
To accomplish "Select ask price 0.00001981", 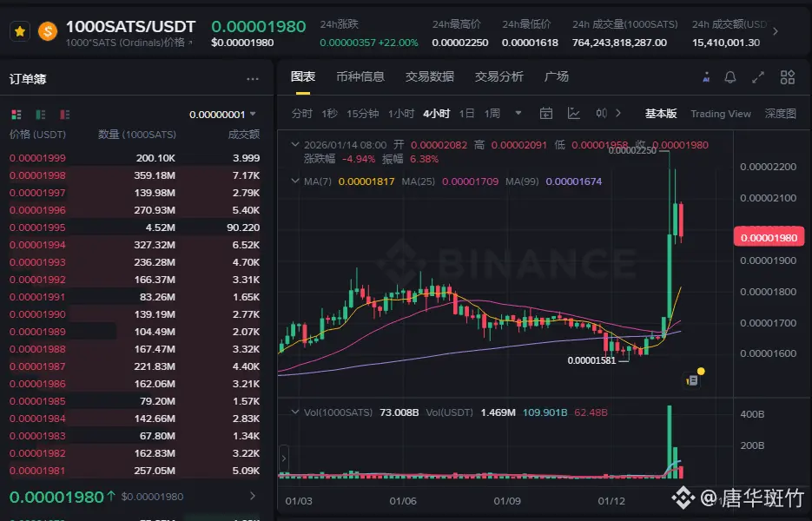I will point(37,471).
